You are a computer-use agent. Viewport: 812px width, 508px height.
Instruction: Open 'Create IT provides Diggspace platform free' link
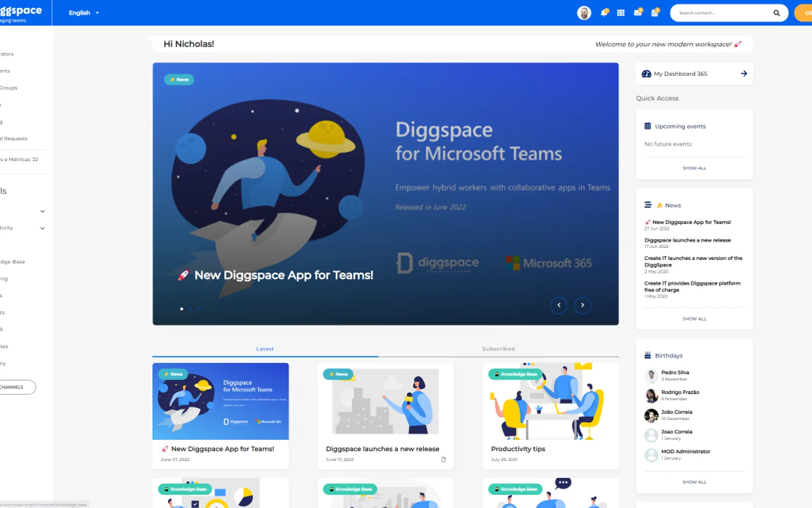click(x=692, y=287)
